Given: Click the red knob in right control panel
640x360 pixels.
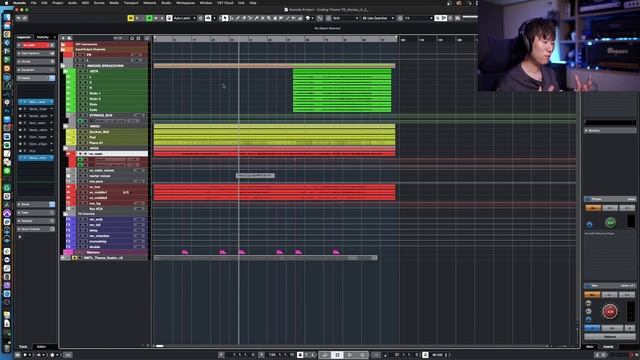Looking at the screenshot, I should tap(610, 311).
